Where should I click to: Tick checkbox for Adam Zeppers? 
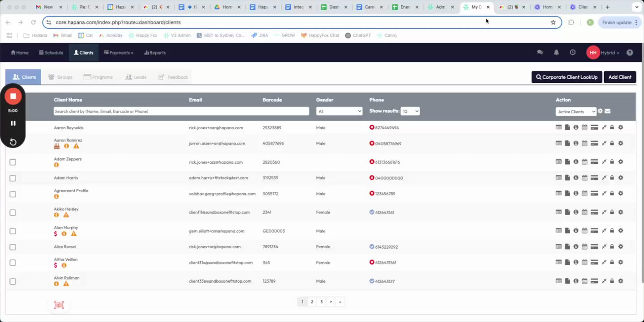13,162
